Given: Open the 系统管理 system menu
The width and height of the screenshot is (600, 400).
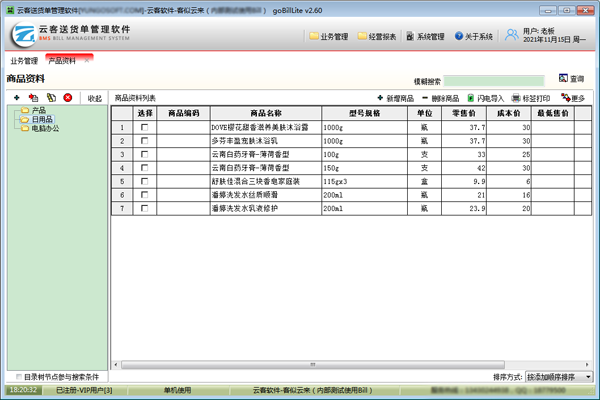Looking at the screenshot, I should tap(426, 36).
